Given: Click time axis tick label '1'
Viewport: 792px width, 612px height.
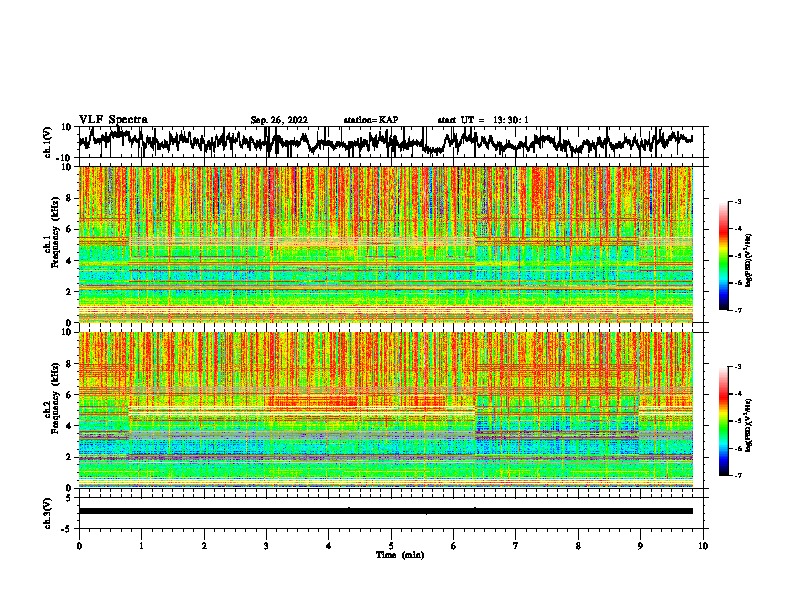Looking at the screenshot, I should coord(142,546).
